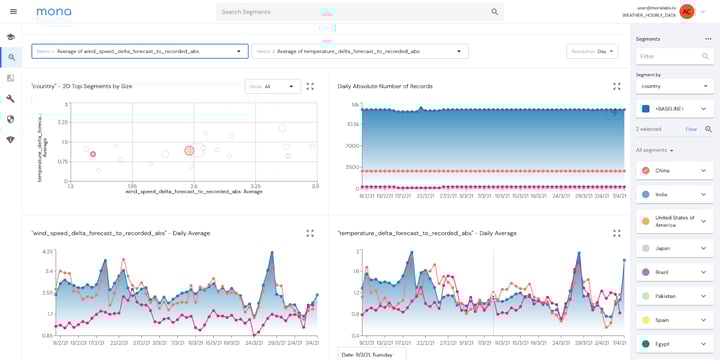Expand the BASELINE segment chevron
The height and width of the screenshot is (360, 720).
coord(703,109)
